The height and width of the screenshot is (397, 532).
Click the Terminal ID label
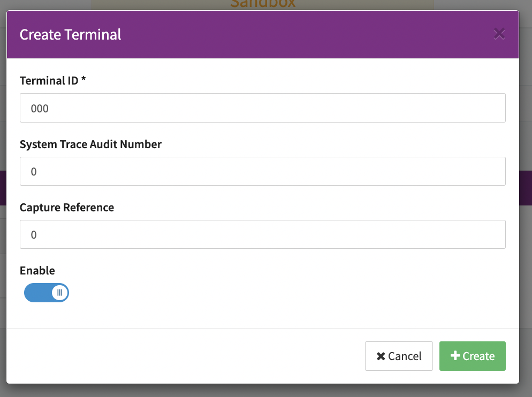point(48,81)
